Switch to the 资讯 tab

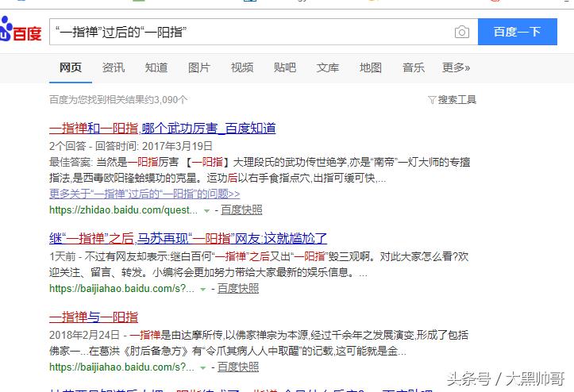pyautogui.click(x=114, y=67)
